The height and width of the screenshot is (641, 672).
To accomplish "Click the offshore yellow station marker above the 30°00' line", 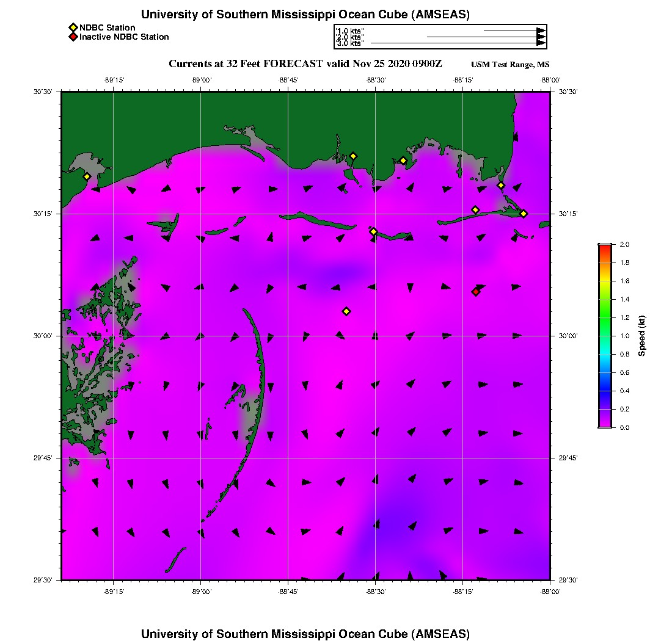I will (x=346, y=311).
